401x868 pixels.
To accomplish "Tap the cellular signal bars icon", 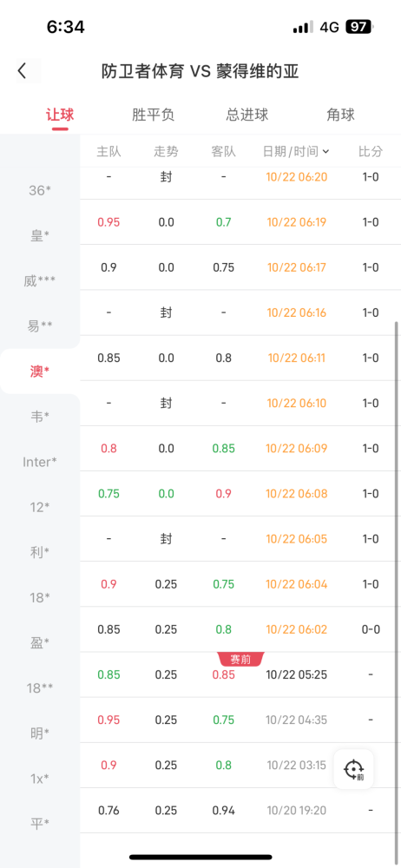I will [x=303, y=27].
